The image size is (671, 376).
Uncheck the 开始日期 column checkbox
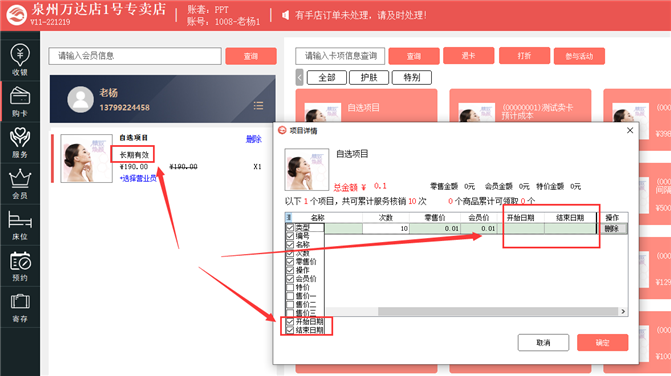[290, 322]
